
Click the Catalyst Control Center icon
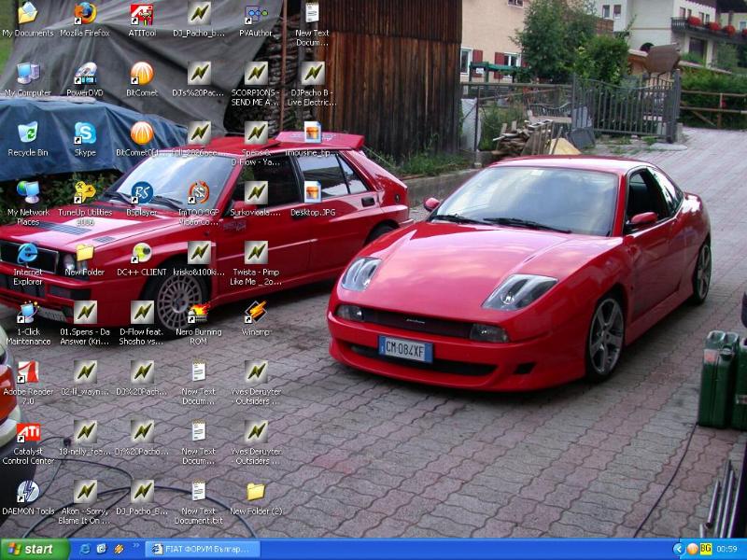28,432
